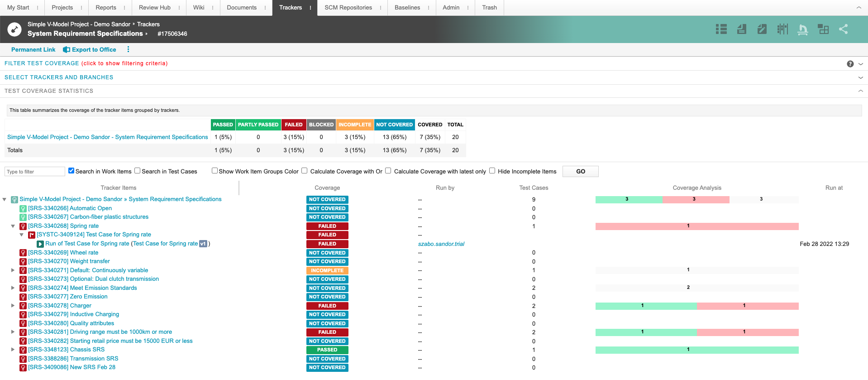The image size is (868, 380).
Task: Expand Chassis SRS row
Action: tap(13, 350)
